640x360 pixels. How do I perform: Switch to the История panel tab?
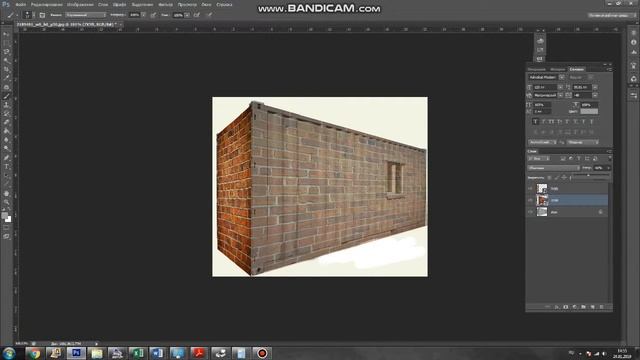[x=558, y=69]
